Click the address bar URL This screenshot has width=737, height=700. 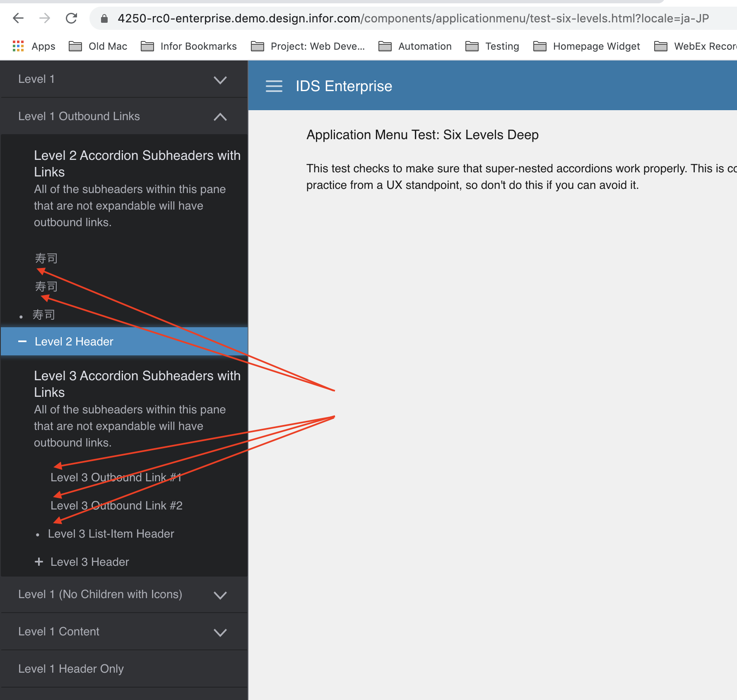click(413, 18)
